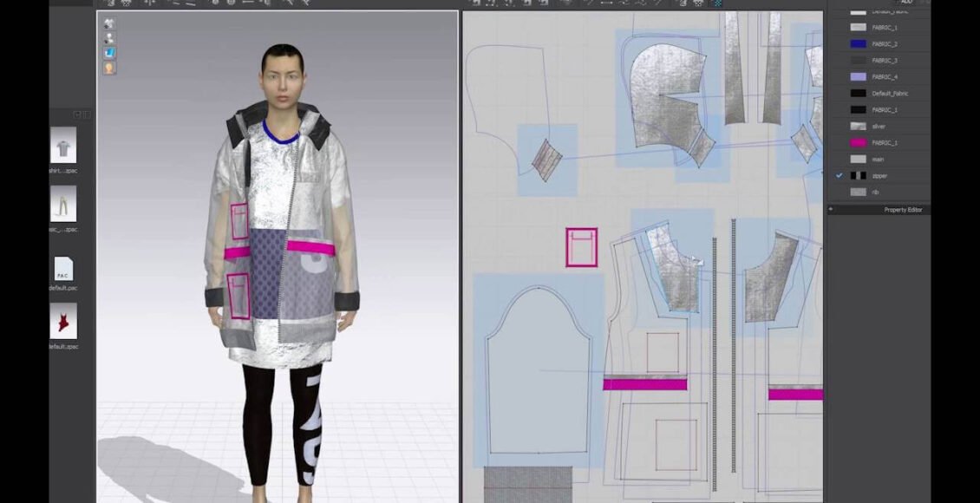Screen dimensions: 980x503
Task: Toggle the checkmark next to the zipper material
Action: pyautogui.click(x=839, y=174)
